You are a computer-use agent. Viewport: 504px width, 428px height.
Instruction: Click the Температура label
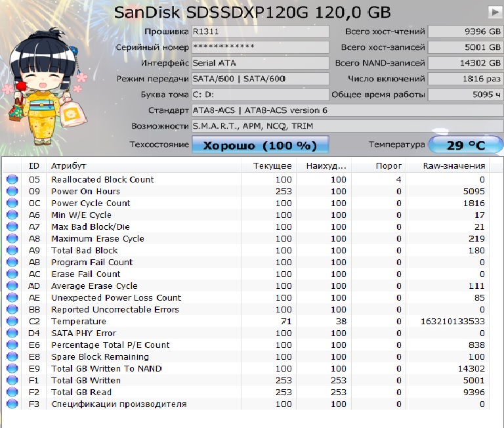coord(396,144)
